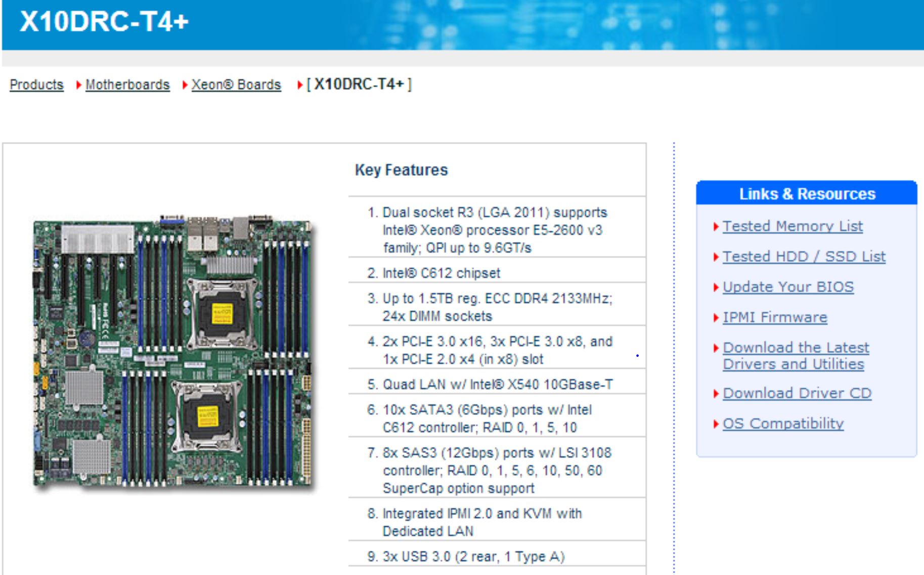Viewport: 924px width, 575px height.
Task: Click the X10DRC-T4+ page title in banner
Action: [104, 22]
